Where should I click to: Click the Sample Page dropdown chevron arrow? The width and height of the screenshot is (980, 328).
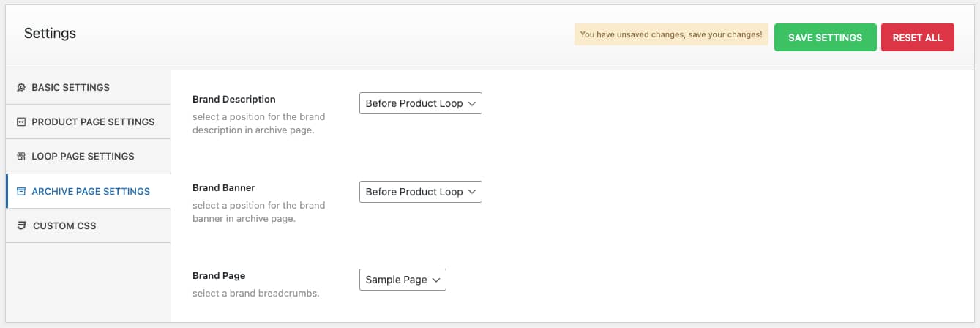pyautogui.click(x=436, y=280)
